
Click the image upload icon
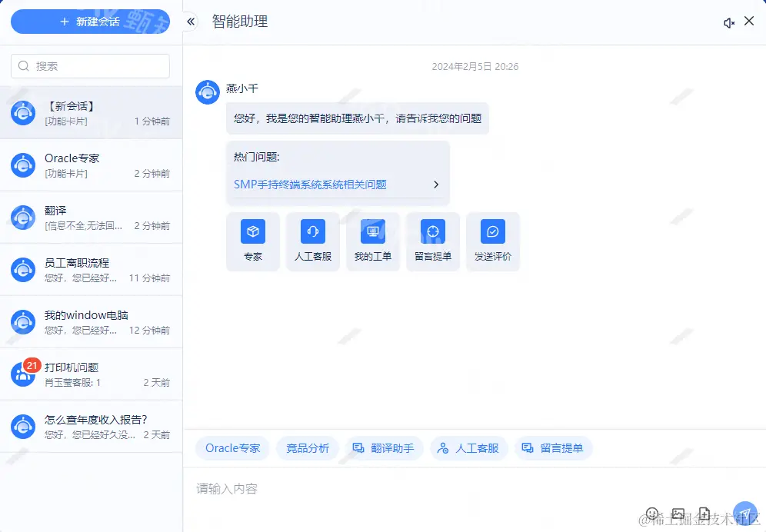pos(678,513)
